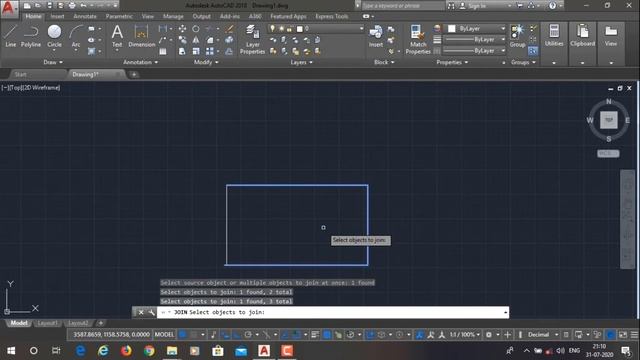Expand the Layers panel
Viewport: 640px width, 360px height.
(x=301, y=62)
